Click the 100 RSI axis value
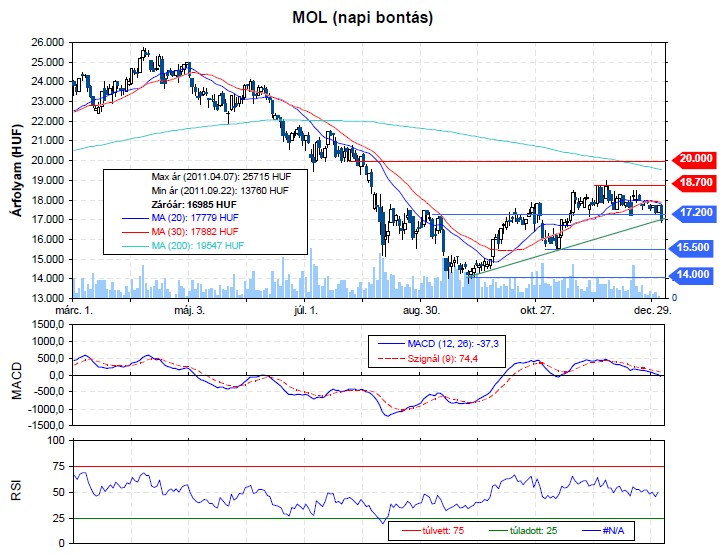The image size is (722, 555). tap(56, 440)
